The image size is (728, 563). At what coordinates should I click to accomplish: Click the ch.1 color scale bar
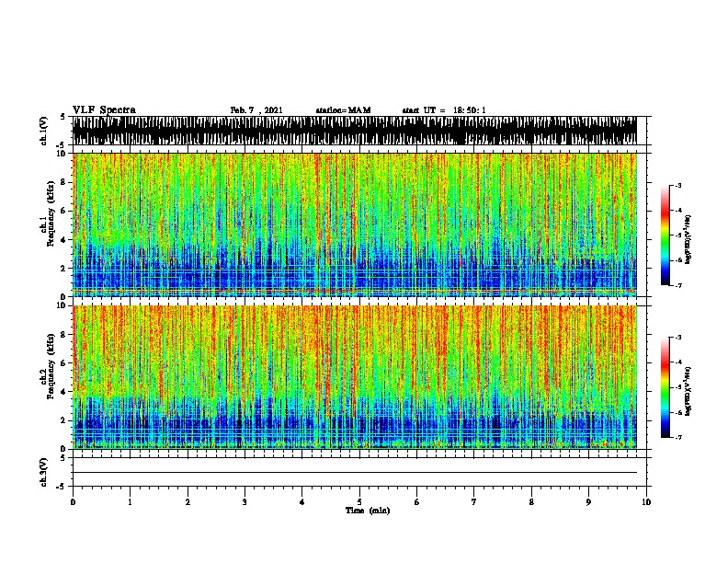665,236
